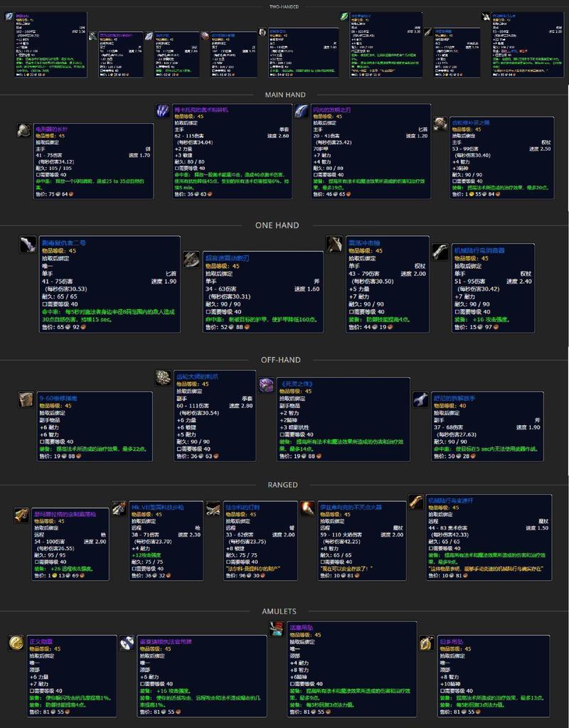This screenshot has height=728, width=569.
Task: Open the 正义勋章 item name
Action: click(x=42, y=642)
